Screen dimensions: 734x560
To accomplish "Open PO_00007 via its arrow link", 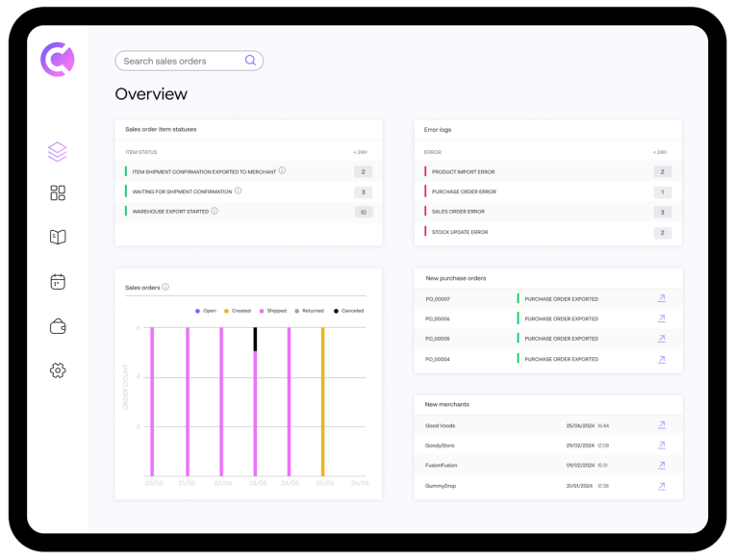I will click(662, 298).
